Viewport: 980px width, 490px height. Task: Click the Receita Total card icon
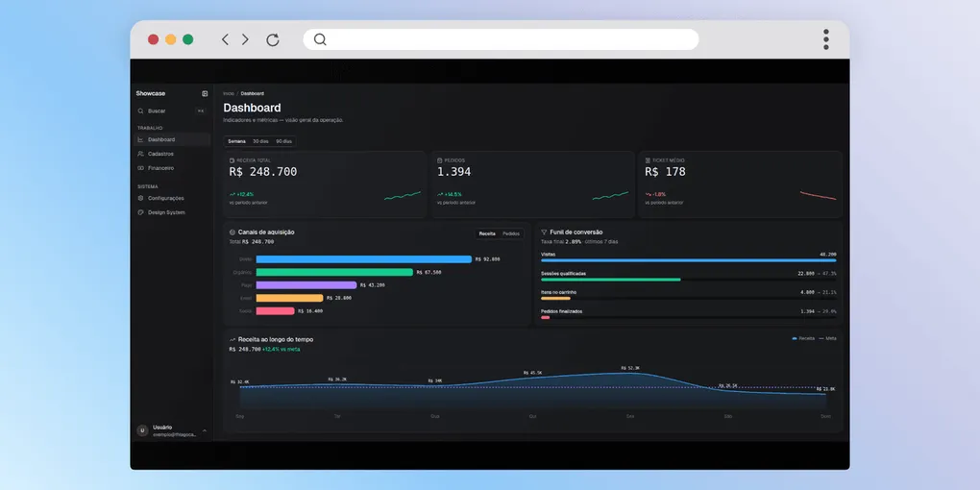[x=232, y=160]
